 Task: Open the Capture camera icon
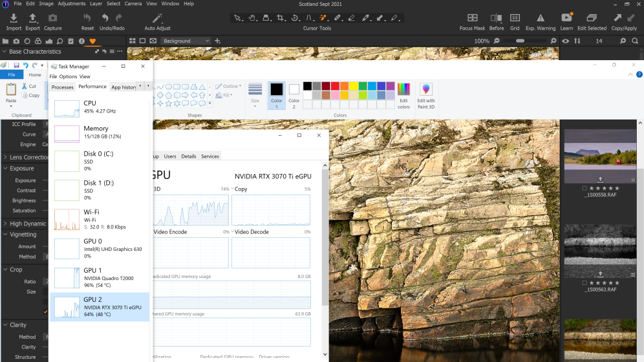pos(52,18)
